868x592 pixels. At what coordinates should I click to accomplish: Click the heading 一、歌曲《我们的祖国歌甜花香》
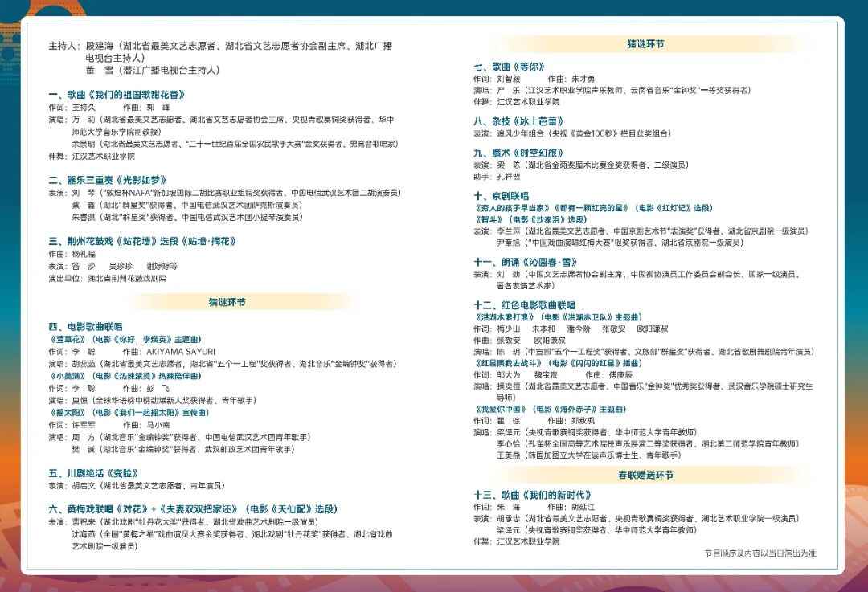117,95
